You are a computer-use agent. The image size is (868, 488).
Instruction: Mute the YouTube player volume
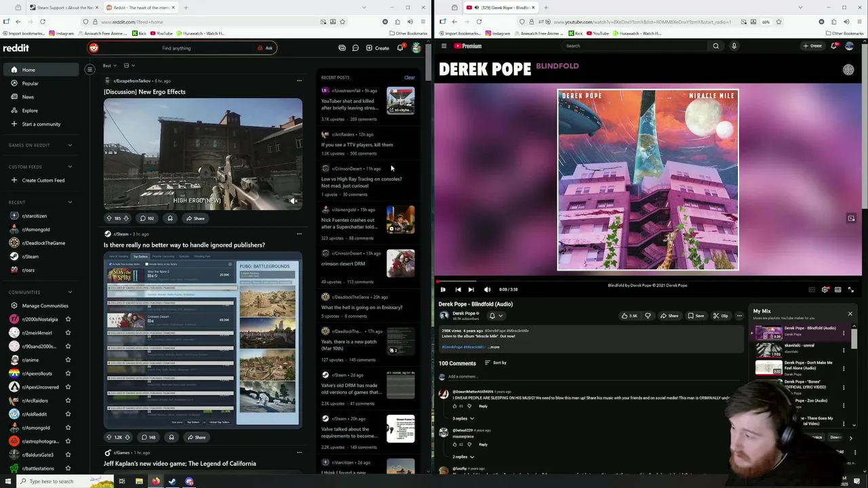coord(487,289)
